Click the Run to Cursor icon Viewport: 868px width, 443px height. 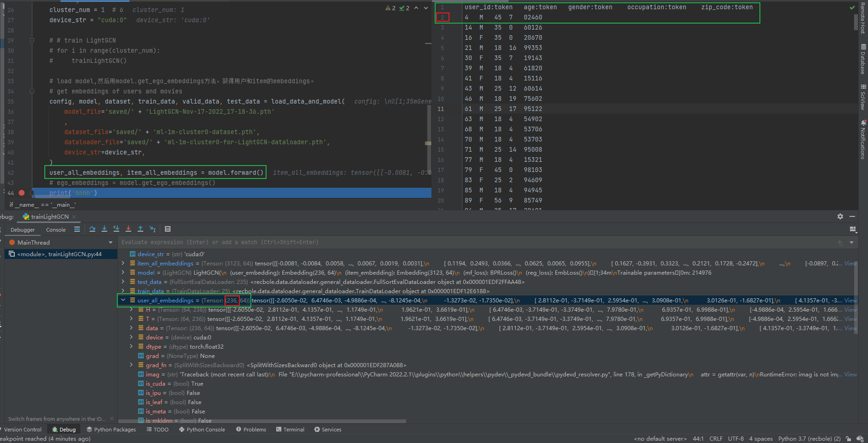pyautogui.click(x=152, y=229)
